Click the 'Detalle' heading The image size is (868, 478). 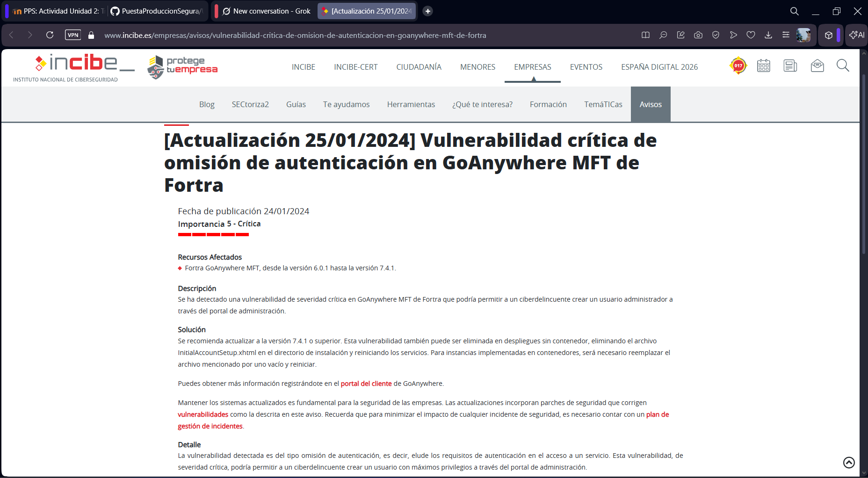coord(189,444)
